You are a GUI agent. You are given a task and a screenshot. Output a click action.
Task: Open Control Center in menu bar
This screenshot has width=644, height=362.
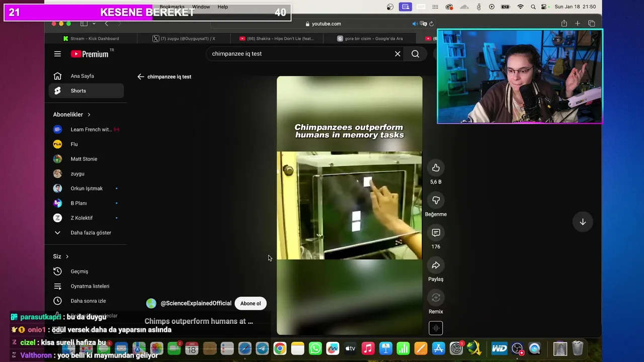click(x=544, y=7)
